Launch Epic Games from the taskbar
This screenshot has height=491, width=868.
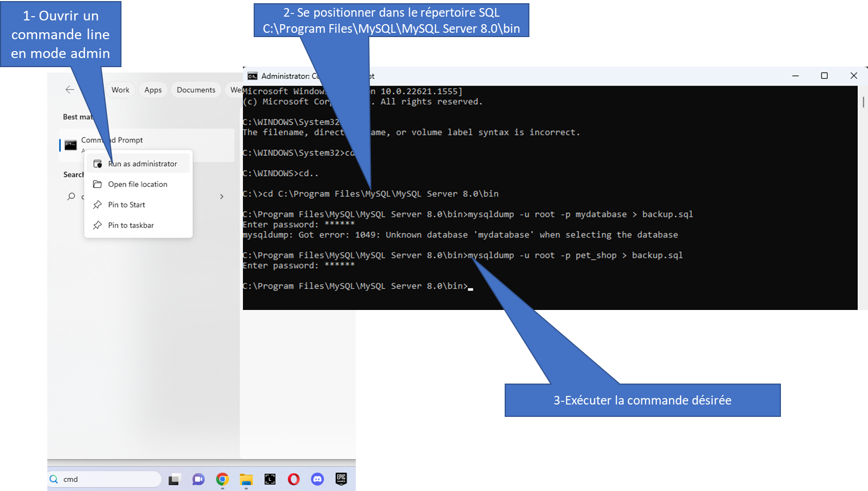341,479
